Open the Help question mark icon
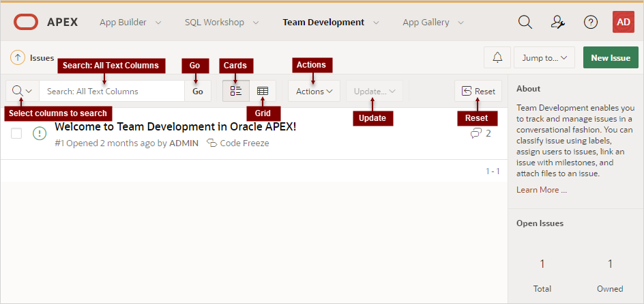The image size is (644, 304). coord(591,23)
